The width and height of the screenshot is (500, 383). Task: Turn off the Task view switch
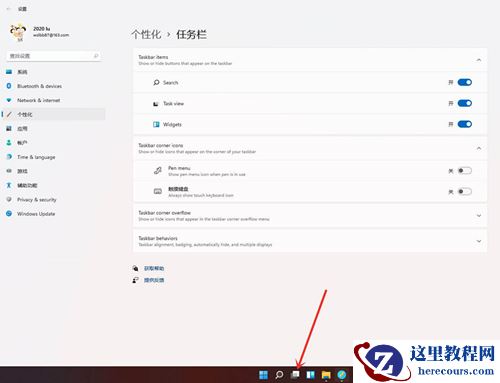click(x=464, y=103)
